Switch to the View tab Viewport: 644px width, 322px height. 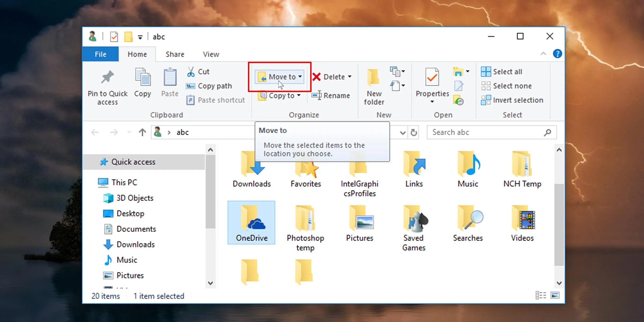click(x=210, y=54)
